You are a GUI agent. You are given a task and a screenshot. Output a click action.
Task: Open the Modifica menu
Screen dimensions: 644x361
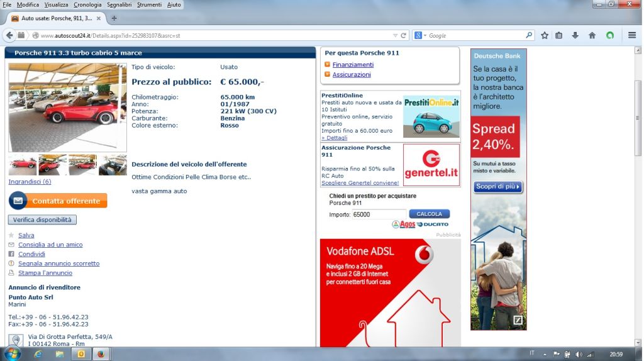28,4
